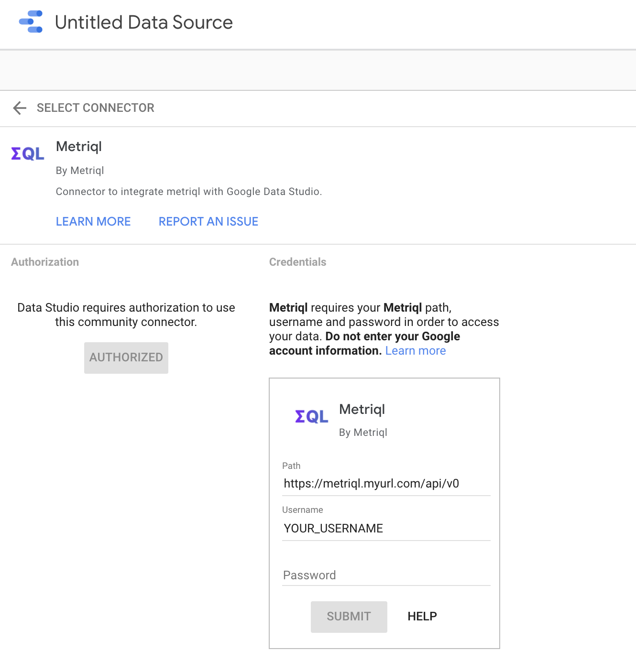
Task: Click the HELP button
Action: click(422, 617)
